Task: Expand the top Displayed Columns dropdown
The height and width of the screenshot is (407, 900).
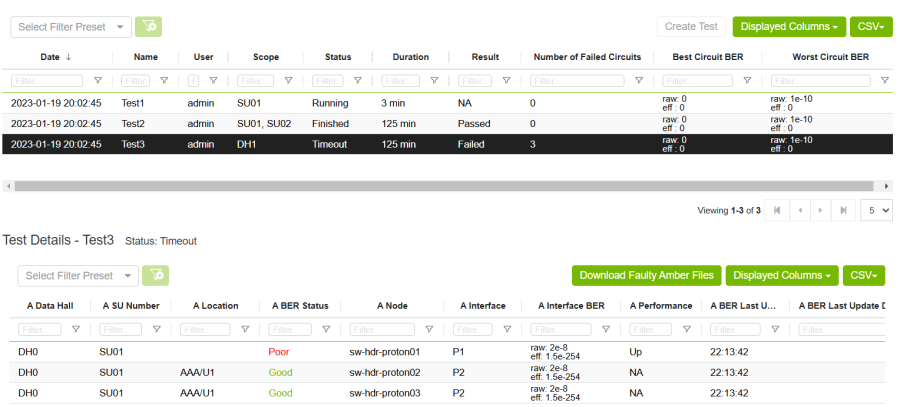Action: (789, 26)
